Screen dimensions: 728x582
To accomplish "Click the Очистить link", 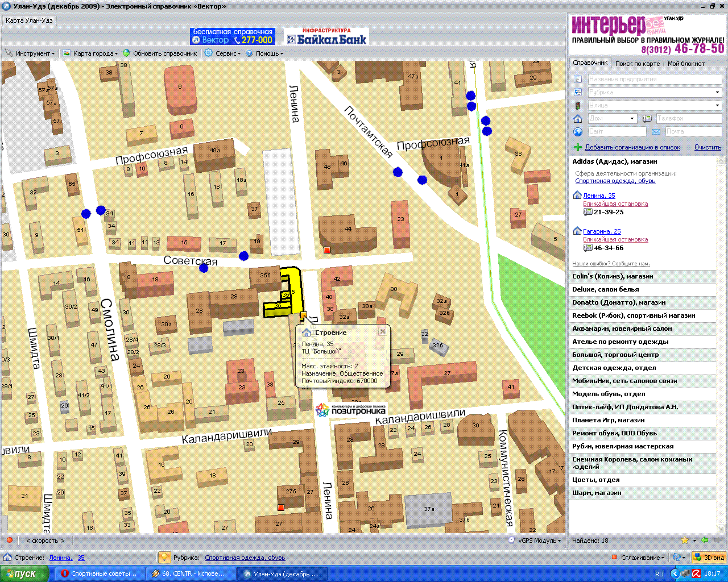I will 708,147.
